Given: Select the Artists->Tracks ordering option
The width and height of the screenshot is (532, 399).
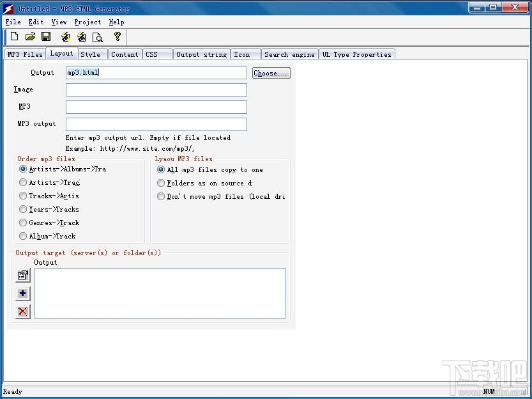Looking at the screenshot, I should pos(23,182).
